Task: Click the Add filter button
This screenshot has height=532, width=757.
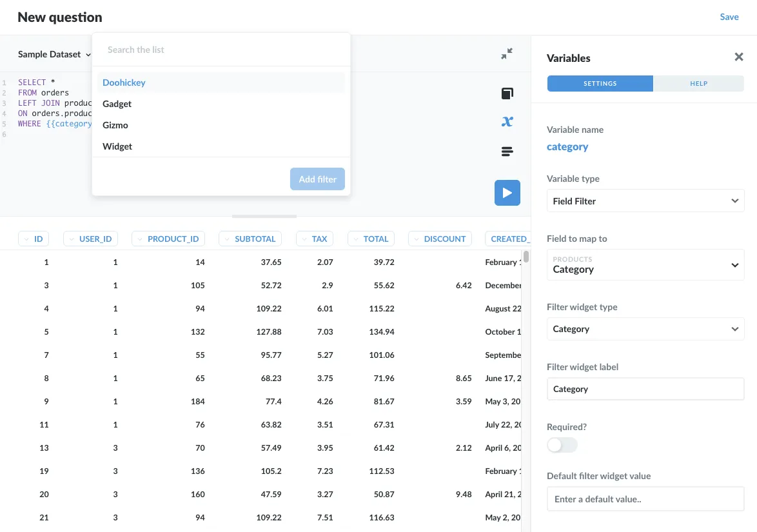Action: click(x=317, y=179)
